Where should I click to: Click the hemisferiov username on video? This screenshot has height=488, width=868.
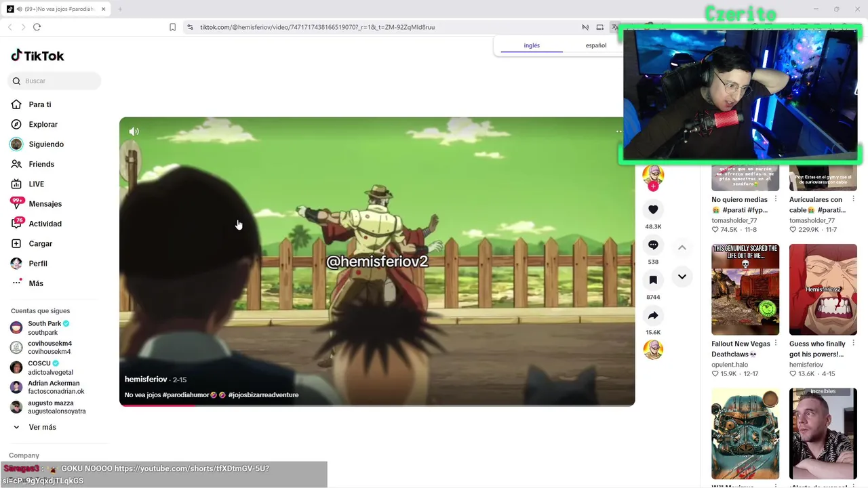point(146,380)
